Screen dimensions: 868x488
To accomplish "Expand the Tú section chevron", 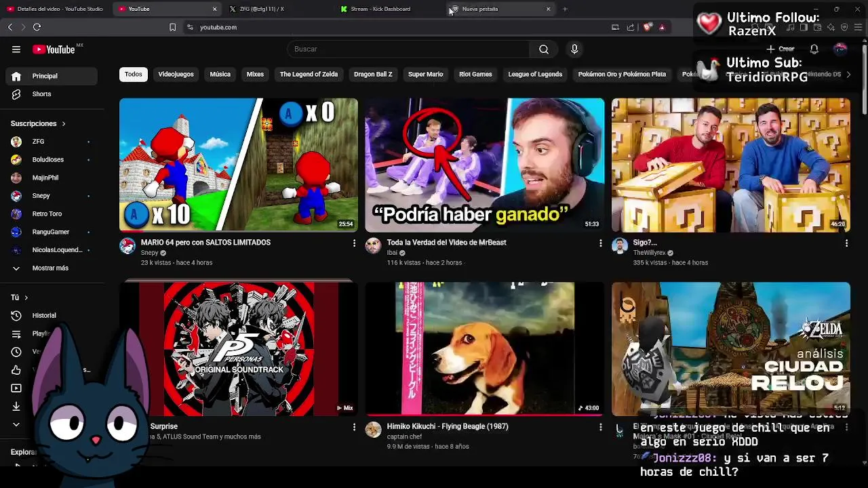I will (26, 298).
